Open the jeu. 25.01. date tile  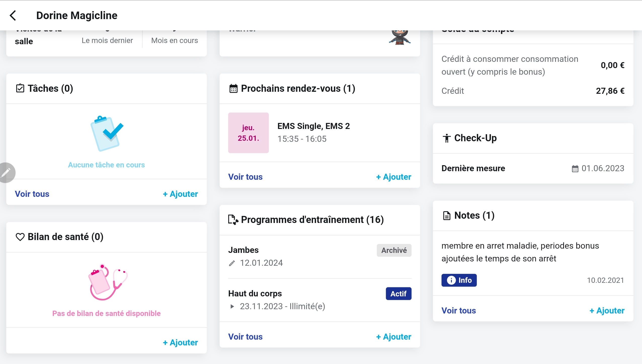[248, 133]
